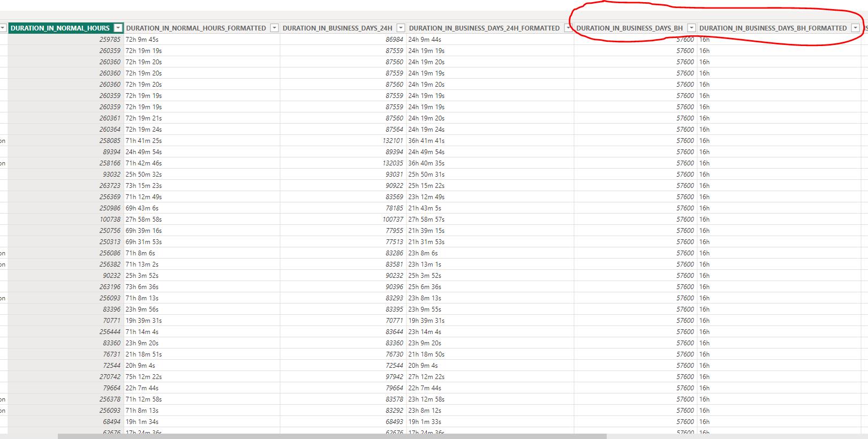Screen dimensions: 868x439
Task: Open filter dropdown for DURATION_IN_BUSINESS_DAYS_BH column
Action: tap(691, 28)
